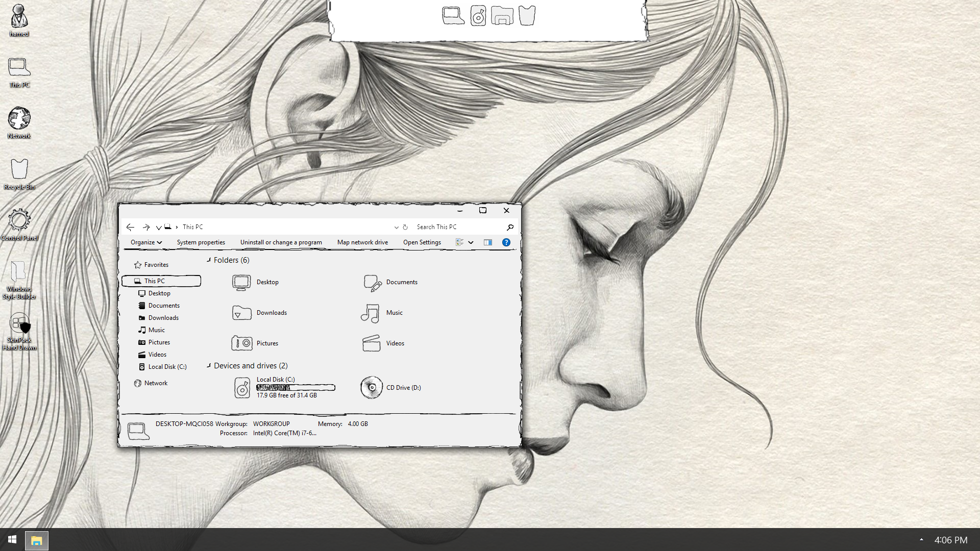The image size is (980, 551).
Task: Open SkinPack Hand Drawn desktop shortcut
Action: [19, 325]
